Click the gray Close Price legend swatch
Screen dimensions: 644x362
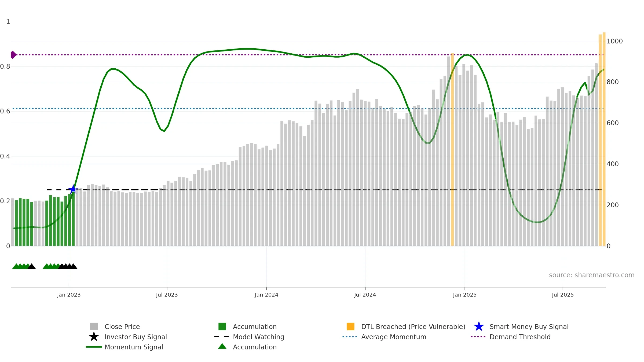tap(94, 327)
